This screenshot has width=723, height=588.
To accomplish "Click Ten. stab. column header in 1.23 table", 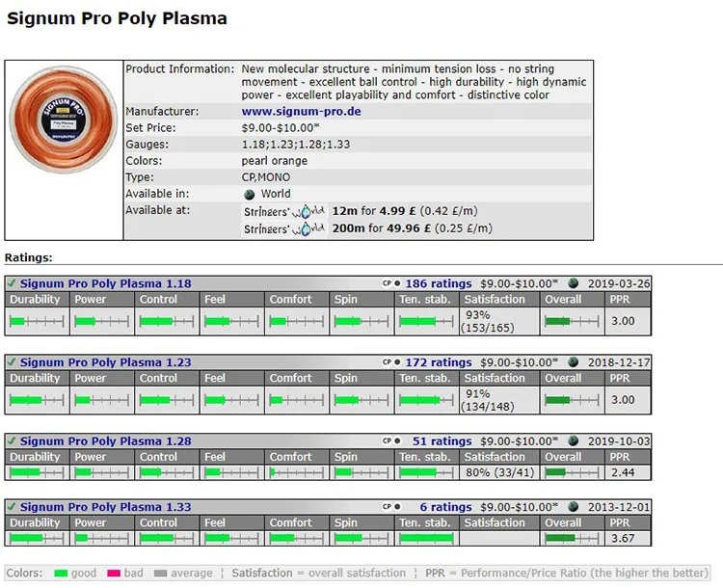I will tap(426, 378).
